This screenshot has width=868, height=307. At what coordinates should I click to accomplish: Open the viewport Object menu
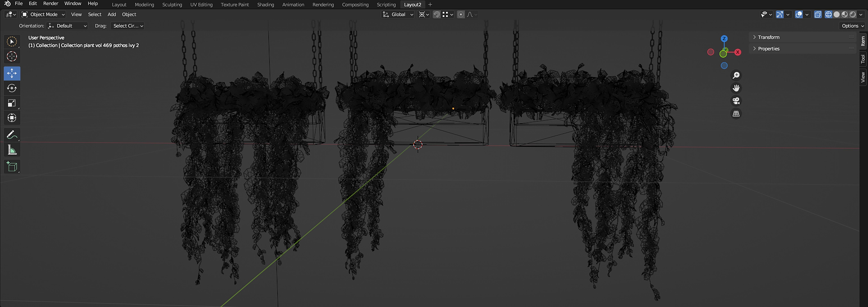(x=129, y=15)
